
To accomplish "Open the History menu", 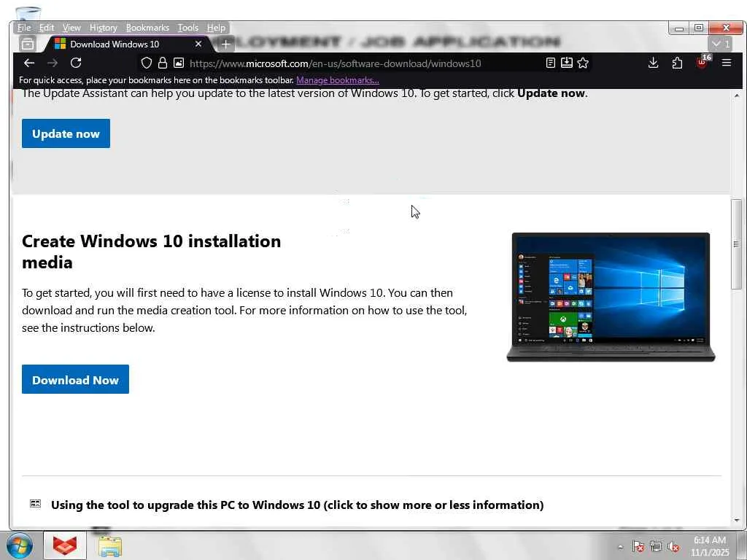I will 103,28.
